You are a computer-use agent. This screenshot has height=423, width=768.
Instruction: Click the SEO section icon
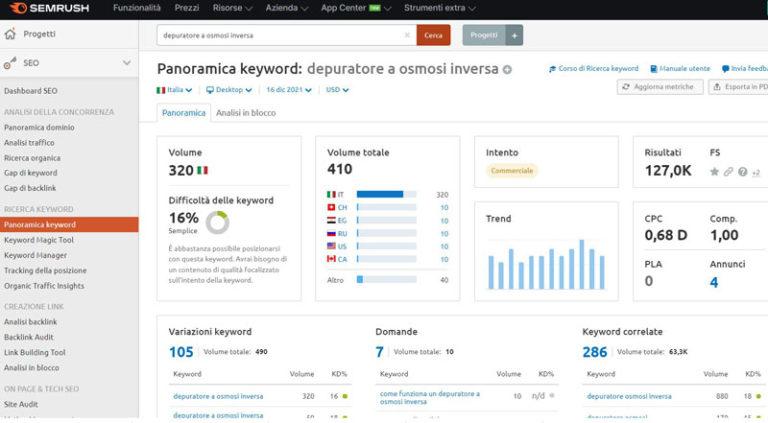(x=10, y=63)
